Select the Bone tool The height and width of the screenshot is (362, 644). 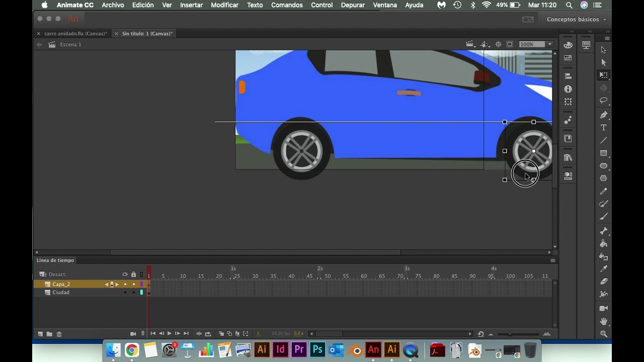pyautogui.click(x=603, y=231)
